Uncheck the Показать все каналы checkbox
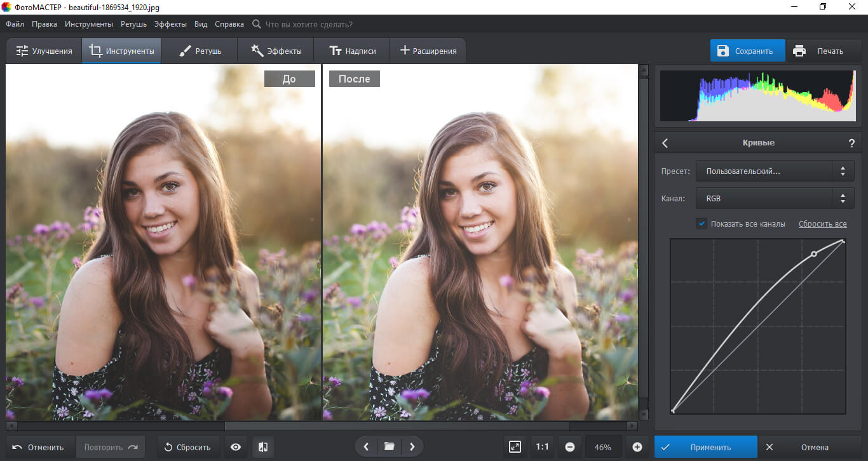868x461 pixels. coord(702,224)
